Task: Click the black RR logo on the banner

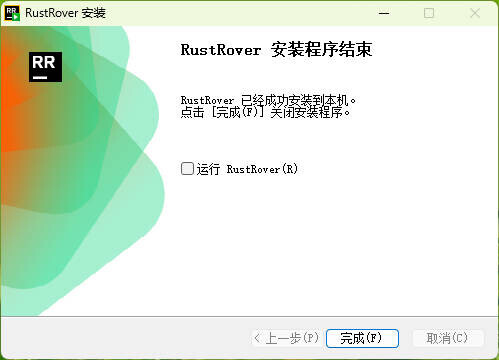Action: [x=45, y=67]
